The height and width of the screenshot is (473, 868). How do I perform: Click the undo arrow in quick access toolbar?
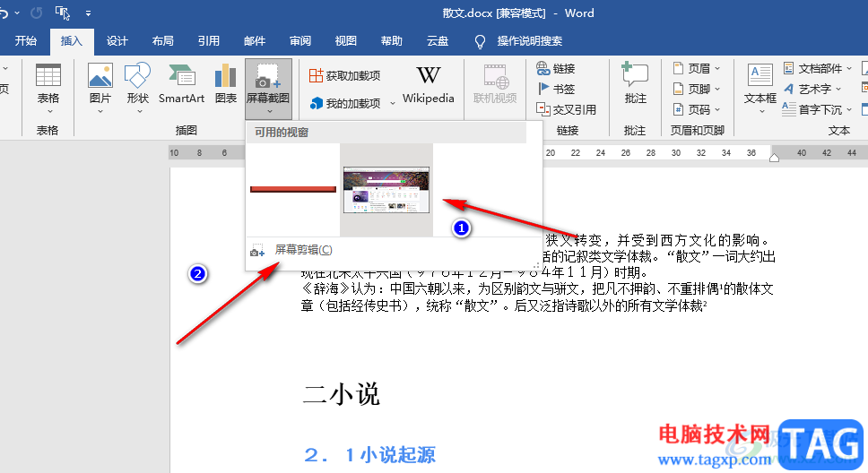(x=4, y=13)
